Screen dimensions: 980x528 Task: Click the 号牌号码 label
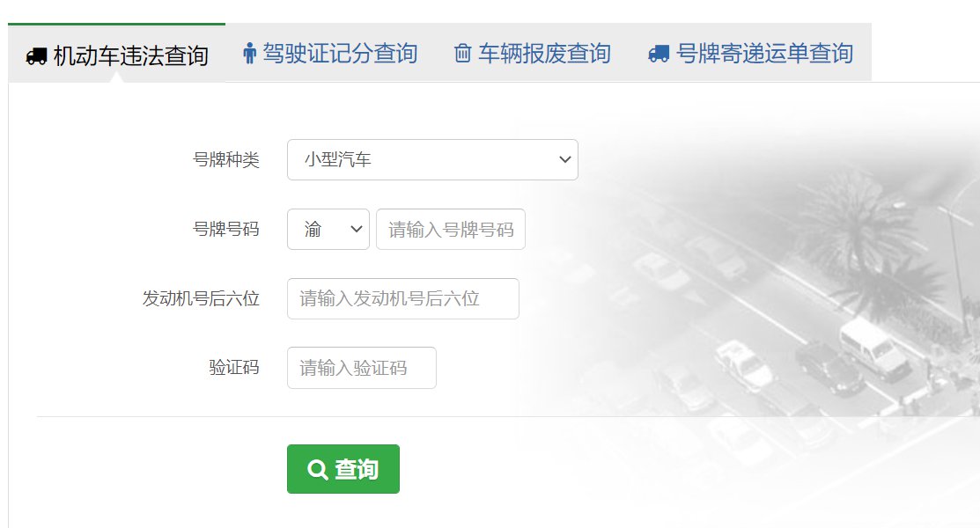coord(225,230)
